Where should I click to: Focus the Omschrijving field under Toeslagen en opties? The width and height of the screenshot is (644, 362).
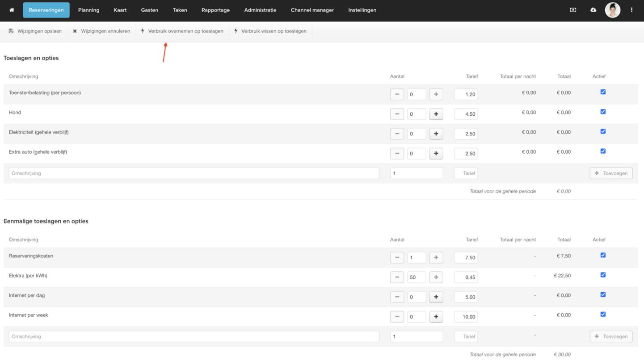pyautogui.click(x=194, y=173)
